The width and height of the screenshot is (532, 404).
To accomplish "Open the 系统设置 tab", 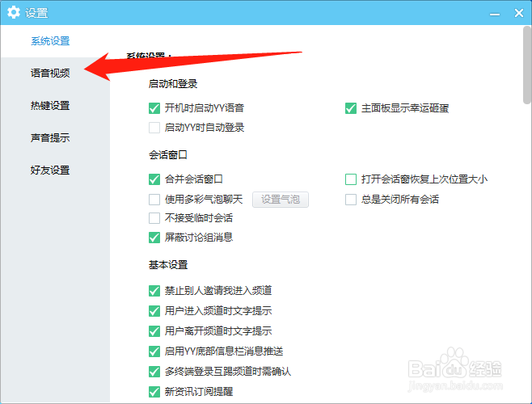I will pos(50,41).
